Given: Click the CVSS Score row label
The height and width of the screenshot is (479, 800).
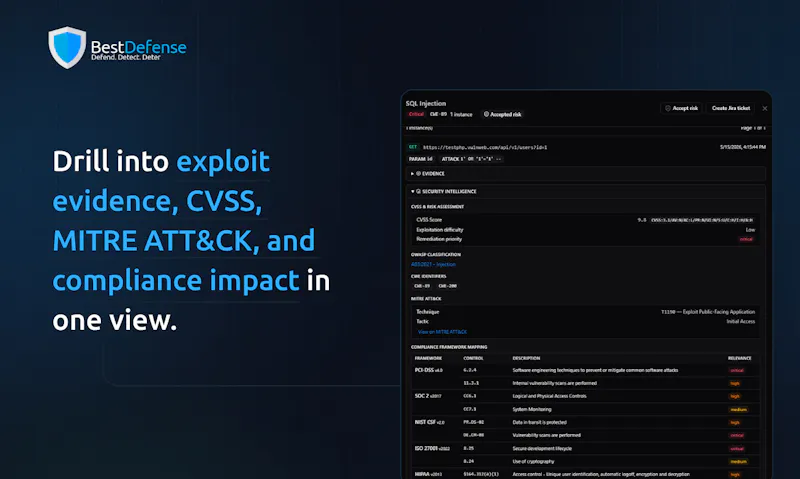Looking at the screenshot, I should point(429,220).
